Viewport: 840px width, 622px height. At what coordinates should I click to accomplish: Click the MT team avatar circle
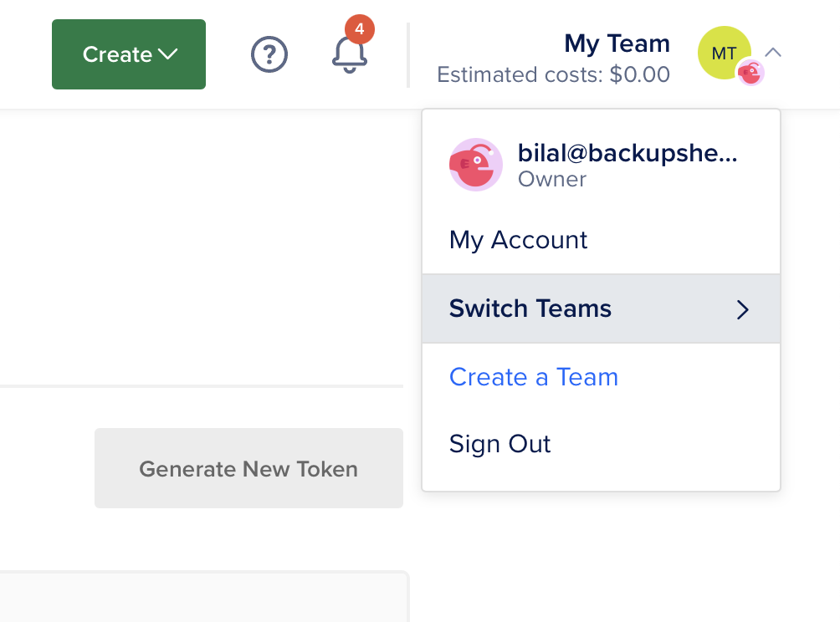(x=724, y=53)
